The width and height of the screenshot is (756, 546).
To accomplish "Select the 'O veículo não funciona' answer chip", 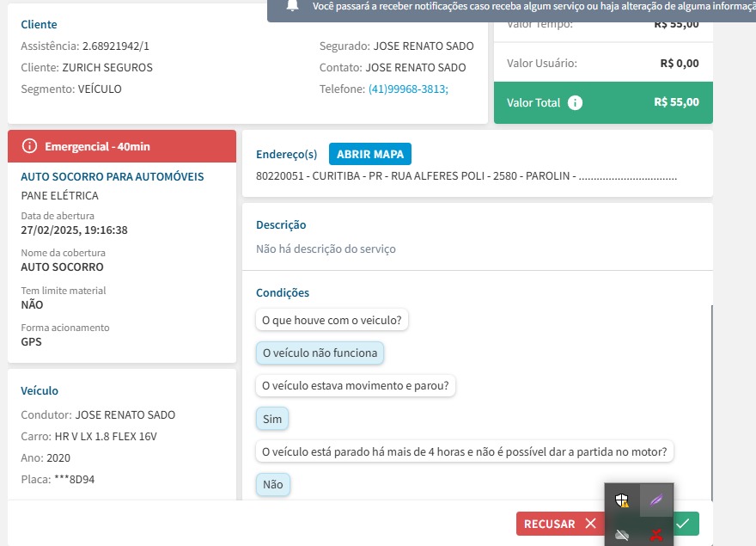I will pyautogui.click(x=320, y=353).
